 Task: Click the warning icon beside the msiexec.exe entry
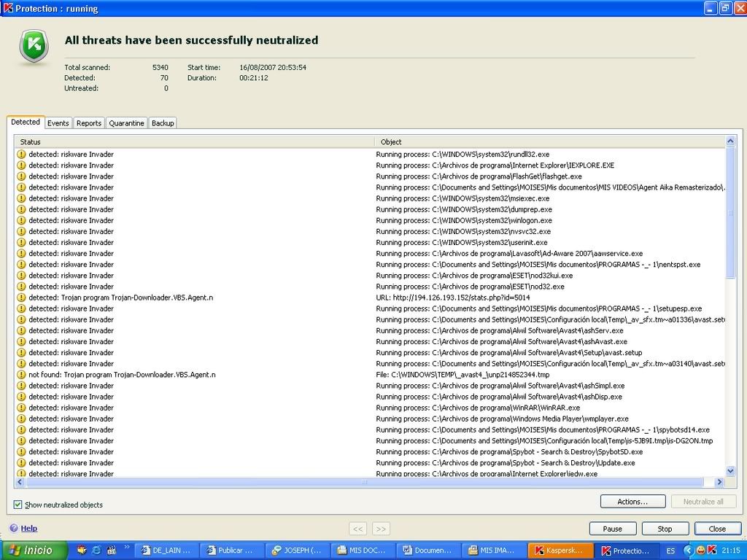point(21,198)
